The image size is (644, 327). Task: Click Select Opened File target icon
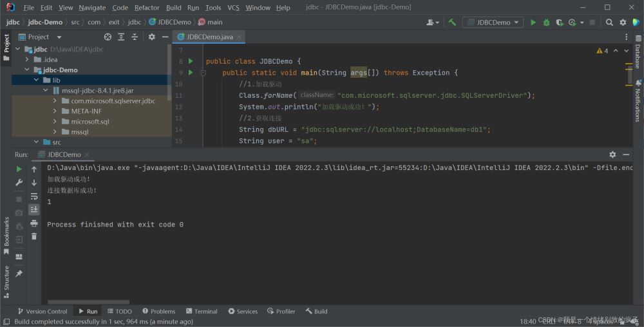click(108, 37)
